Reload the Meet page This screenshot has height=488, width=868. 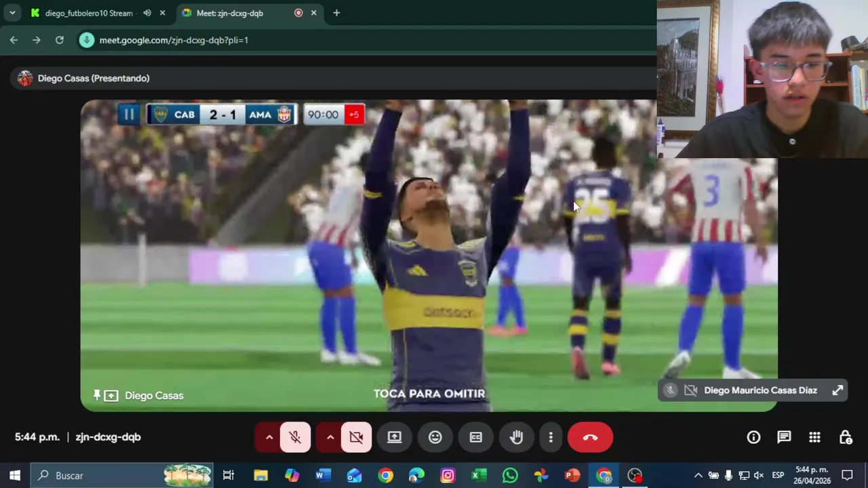60,40
